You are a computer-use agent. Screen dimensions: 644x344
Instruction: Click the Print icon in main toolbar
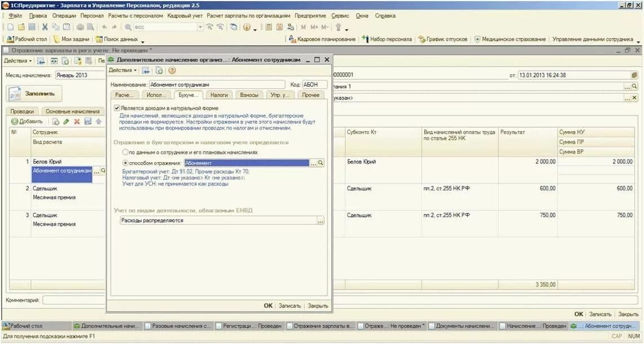(80, 27)
